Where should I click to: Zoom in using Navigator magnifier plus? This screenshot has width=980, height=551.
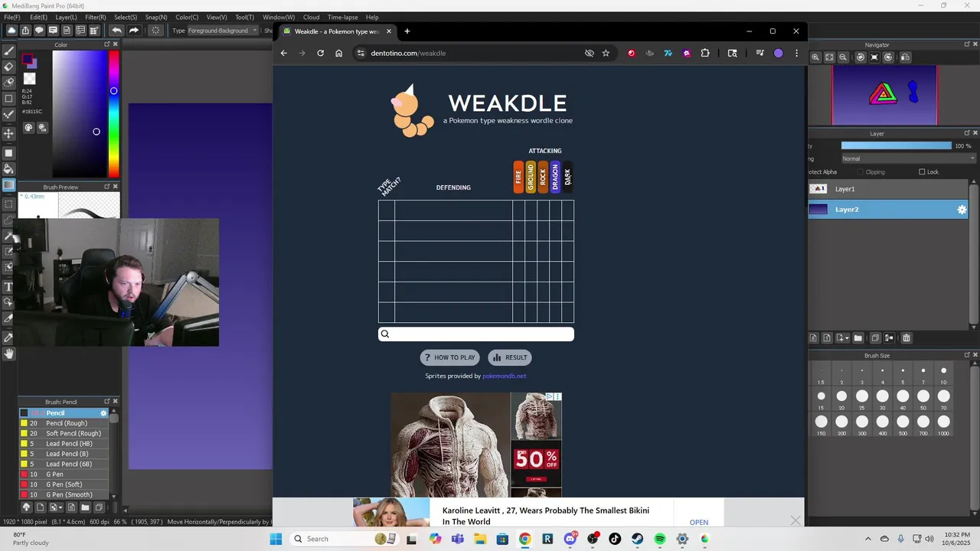(x=815, y=57)
